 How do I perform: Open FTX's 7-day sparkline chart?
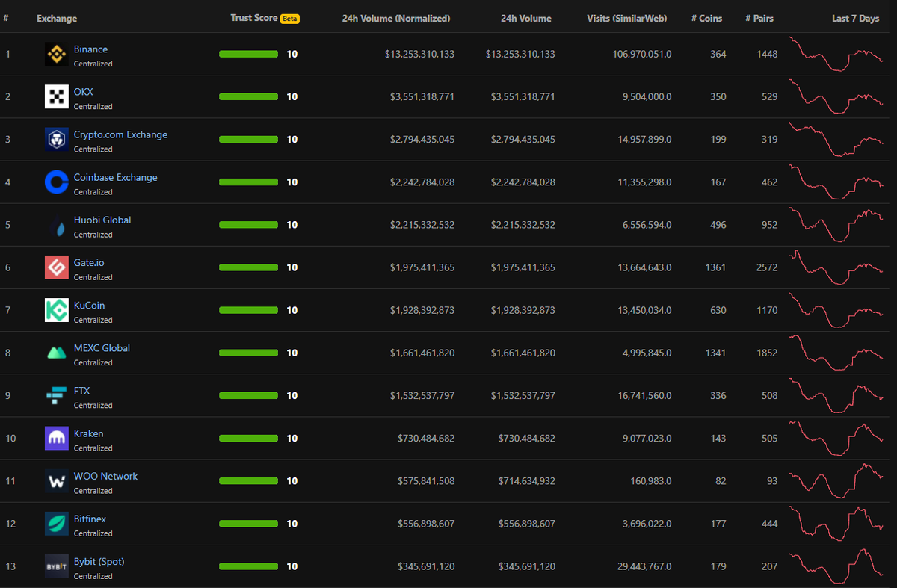(x=836, y=395)
